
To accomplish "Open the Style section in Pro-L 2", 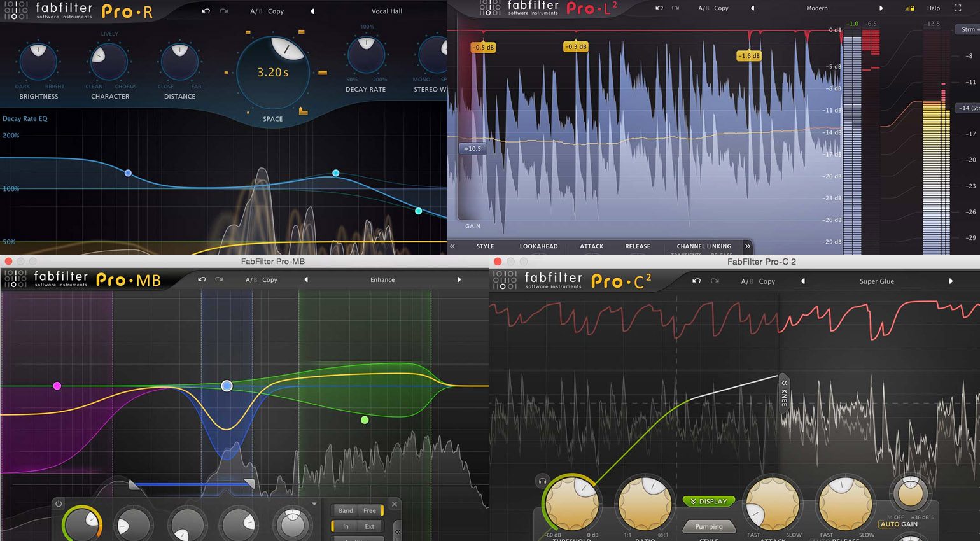I will tap(485, 246).
